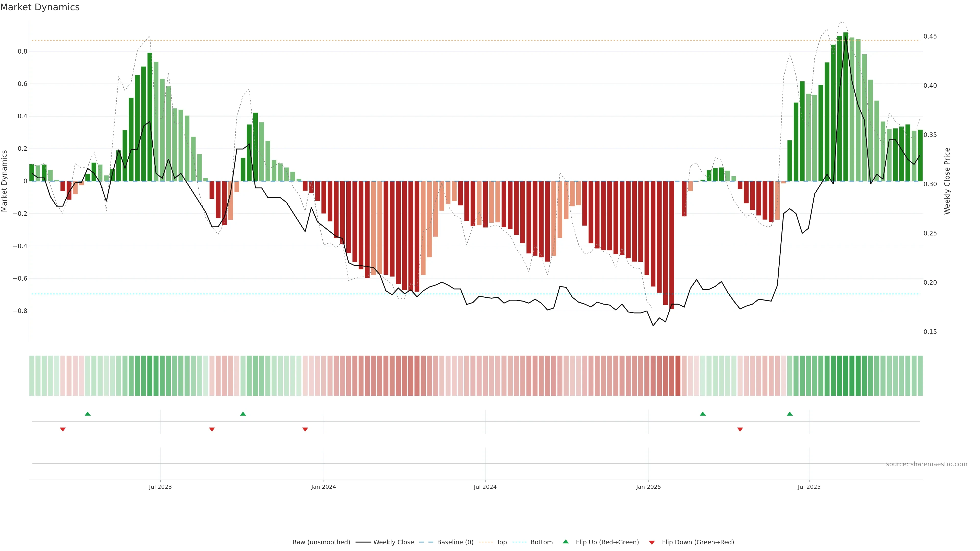Viewport: 980px width, 551px height.
Task: Click the flip-down marker just before Jan 2024
Action: (305, 429)
